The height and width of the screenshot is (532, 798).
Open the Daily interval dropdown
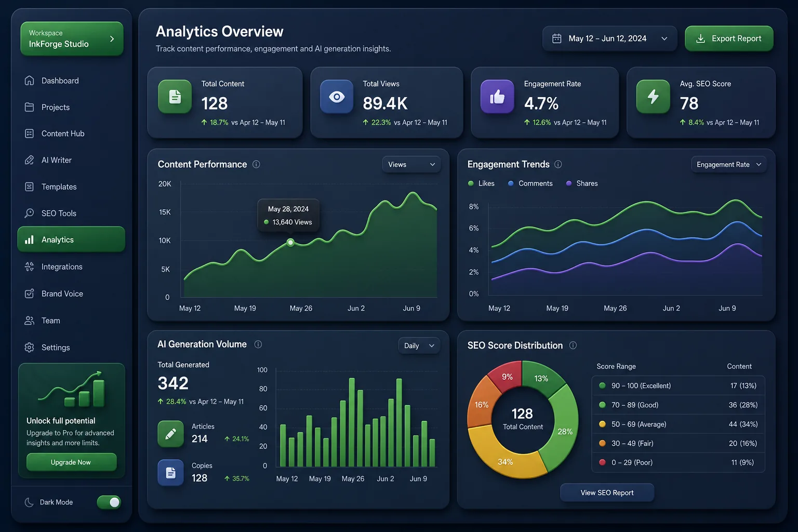point(419,345)
